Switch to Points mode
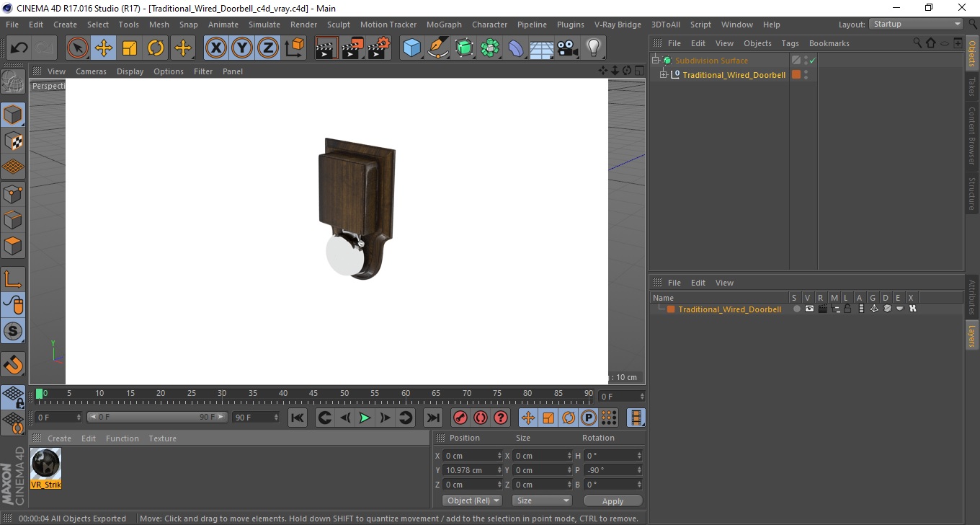Viewport: 980px width, 525px height. point(13,193)
